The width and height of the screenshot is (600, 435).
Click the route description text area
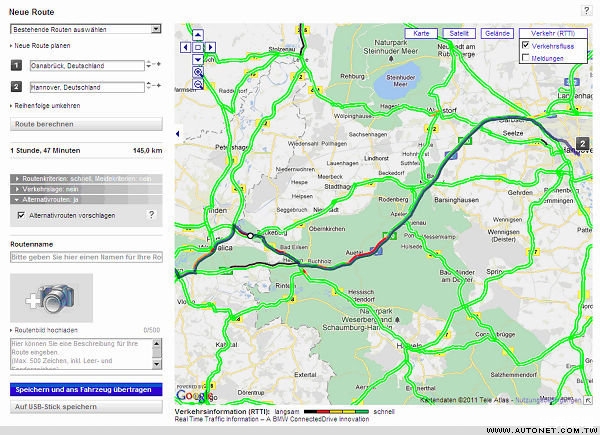point(81,354)
